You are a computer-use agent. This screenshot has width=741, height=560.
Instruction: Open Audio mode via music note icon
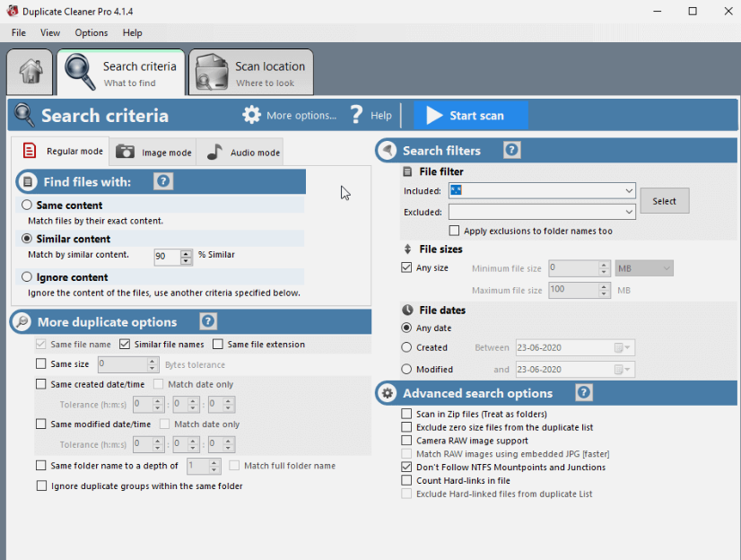tap(216, 152)
